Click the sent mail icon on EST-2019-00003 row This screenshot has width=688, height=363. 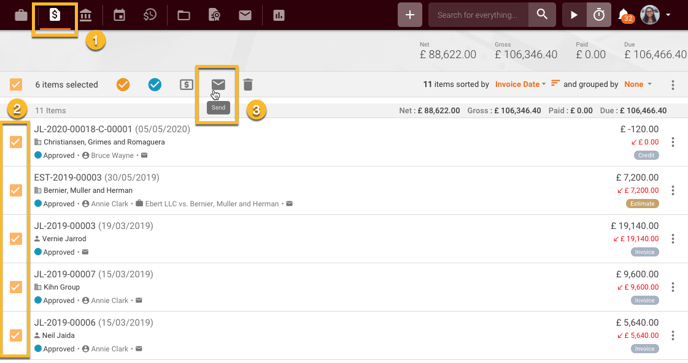(290, 204)
